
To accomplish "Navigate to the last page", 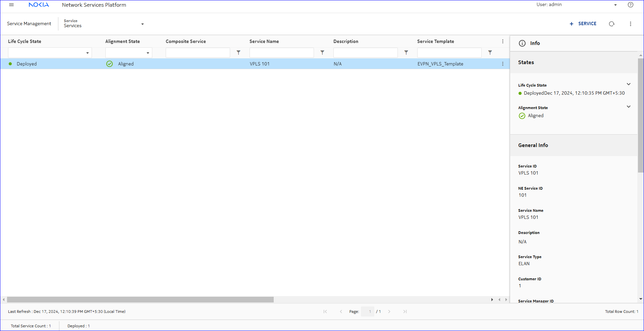I will 405,312.
